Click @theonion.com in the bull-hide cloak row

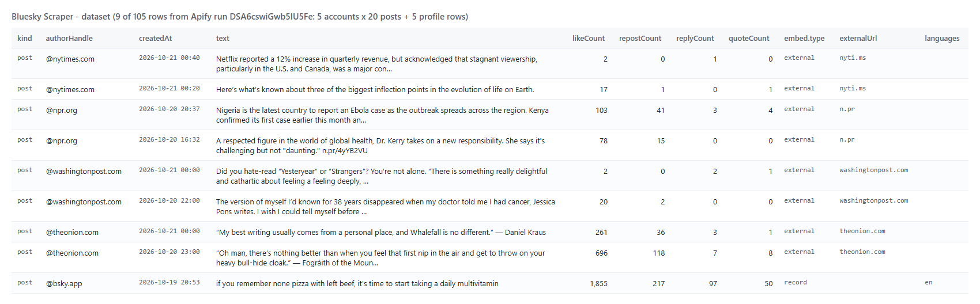coord(72,253)
